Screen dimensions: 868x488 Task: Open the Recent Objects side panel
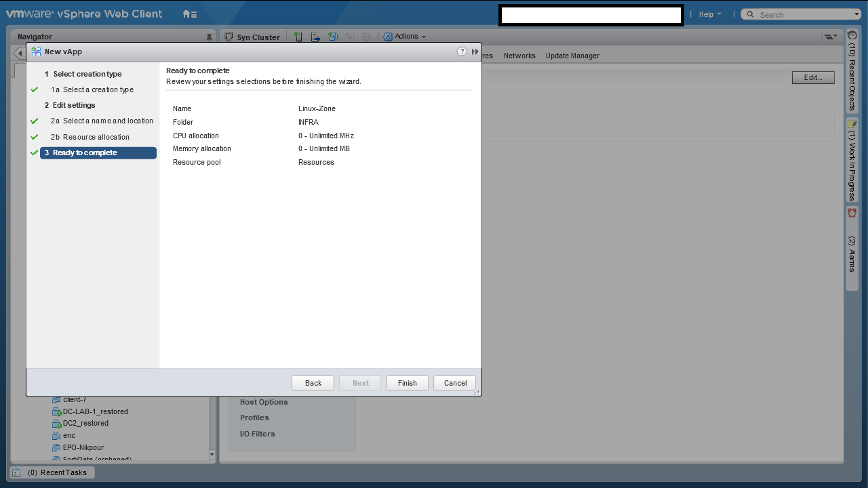click(x=852, y=71)
